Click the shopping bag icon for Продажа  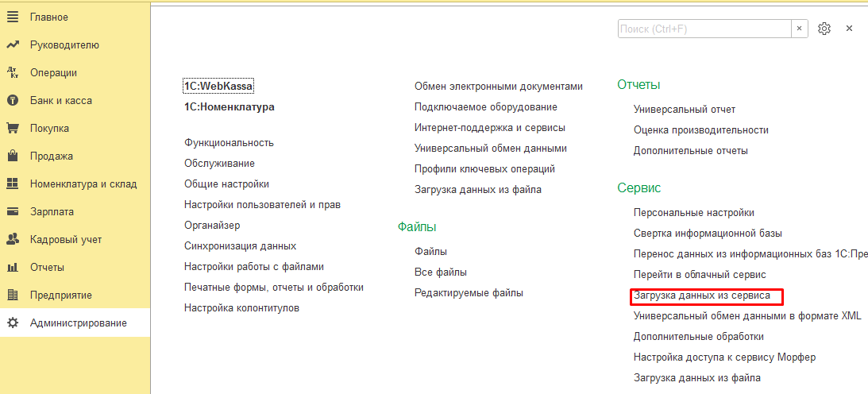coord(13,156)
